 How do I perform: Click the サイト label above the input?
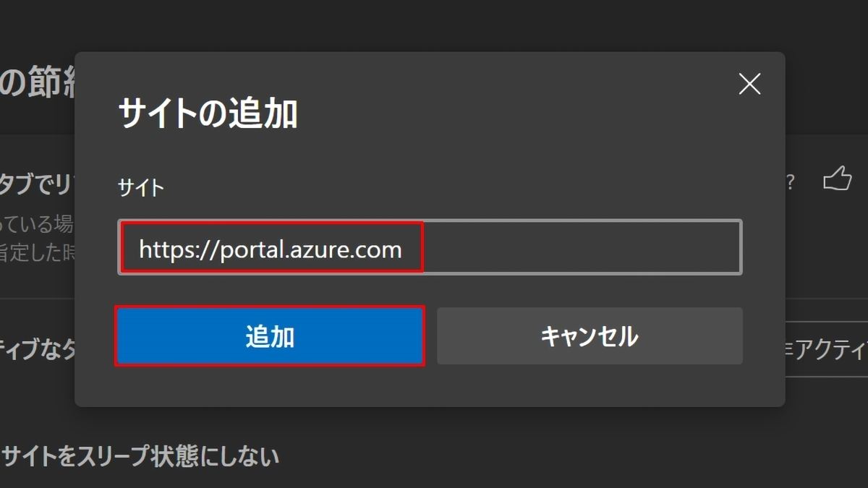(x=141, y=189)
